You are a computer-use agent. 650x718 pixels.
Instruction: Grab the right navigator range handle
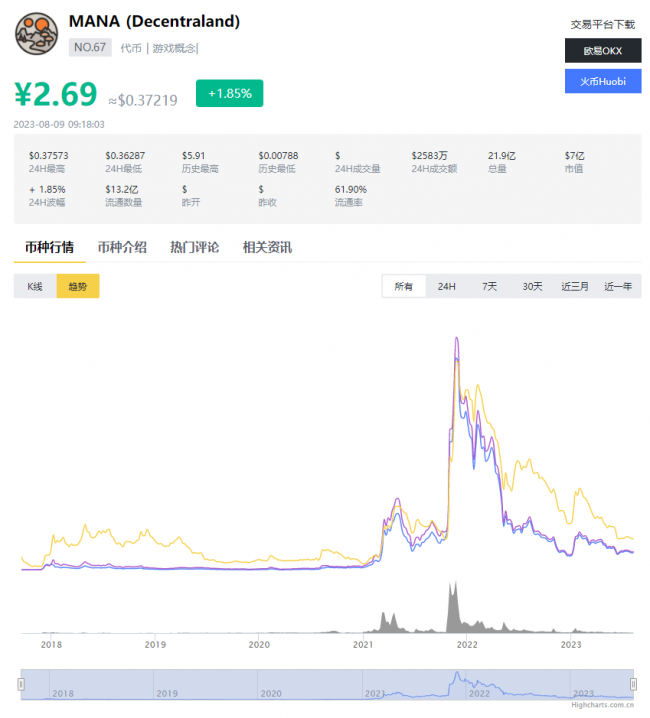pyautogui.click(x=634, y=684)
